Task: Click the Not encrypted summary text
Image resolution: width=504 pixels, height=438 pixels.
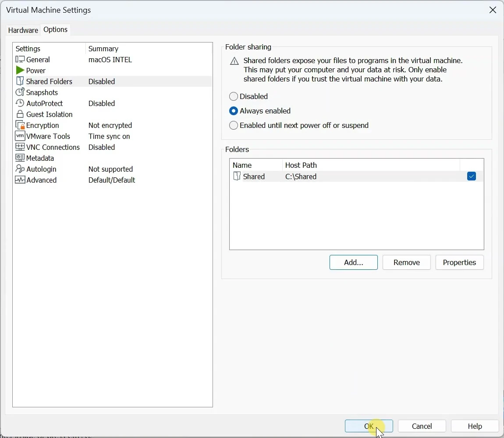Action: [x=110, y=125]
